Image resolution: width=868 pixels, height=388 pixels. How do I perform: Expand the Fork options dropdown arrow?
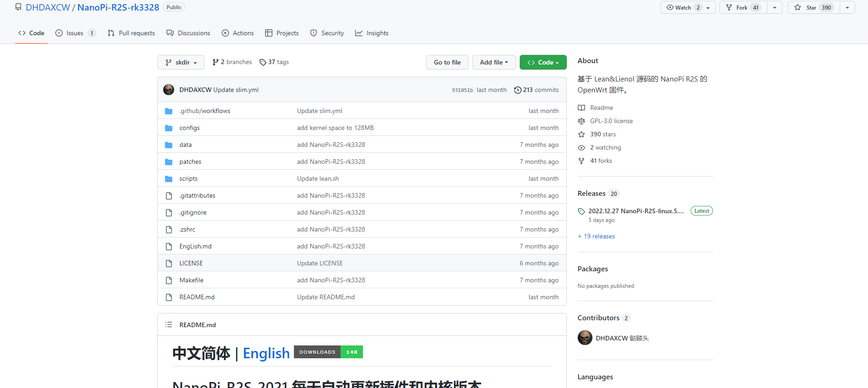point(775,8)
